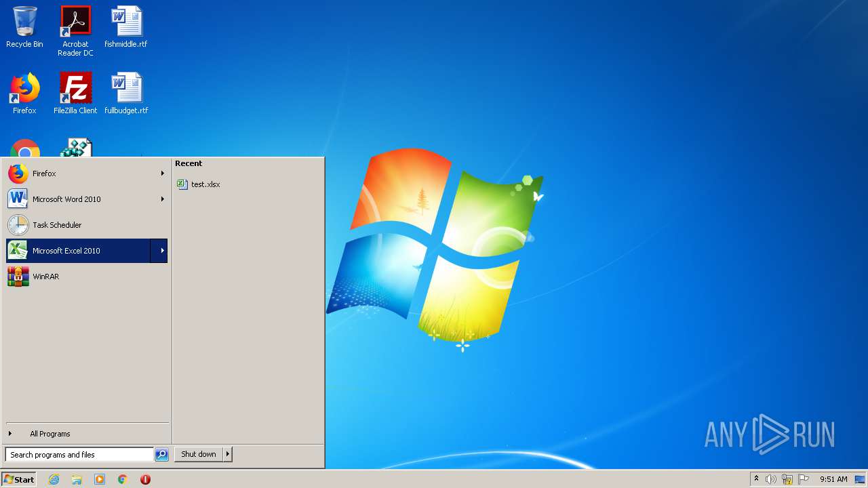This screenshot has width=868, height=488.
Task: Expand Microsoft Word 2010 jump list arrow
Action: [162, 199]
